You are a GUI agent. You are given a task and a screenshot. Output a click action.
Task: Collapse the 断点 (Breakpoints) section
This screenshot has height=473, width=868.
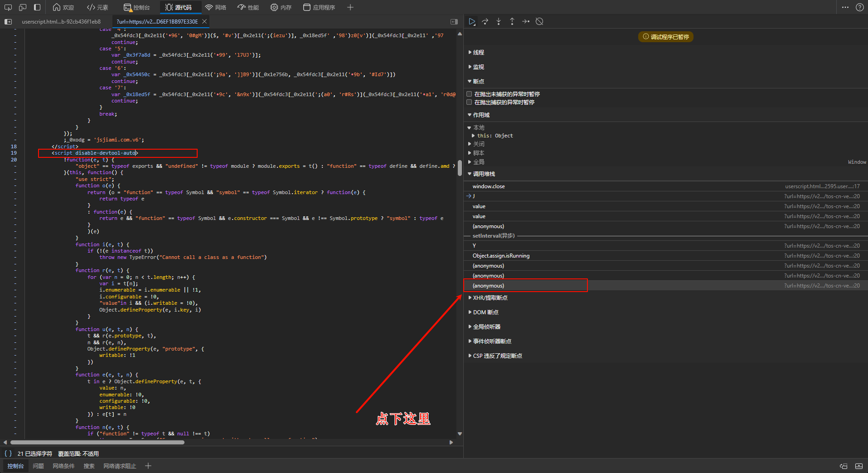point(476,82)
